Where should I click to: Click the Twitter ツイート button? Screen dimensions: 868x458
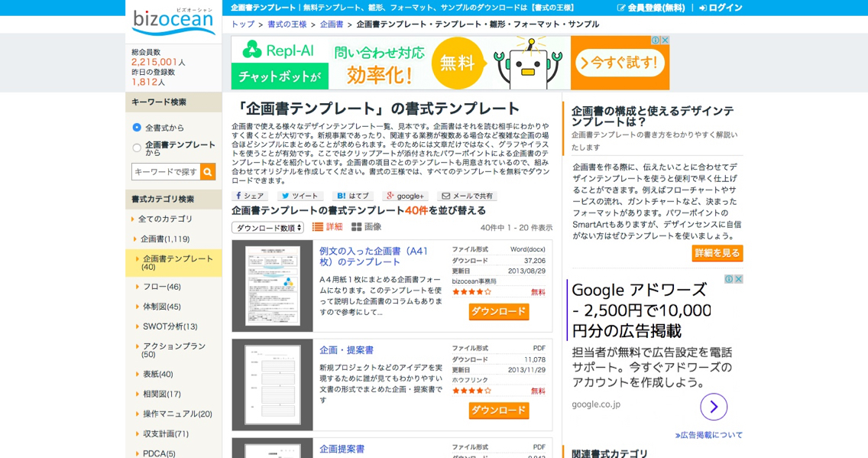(x=299, y=196)
